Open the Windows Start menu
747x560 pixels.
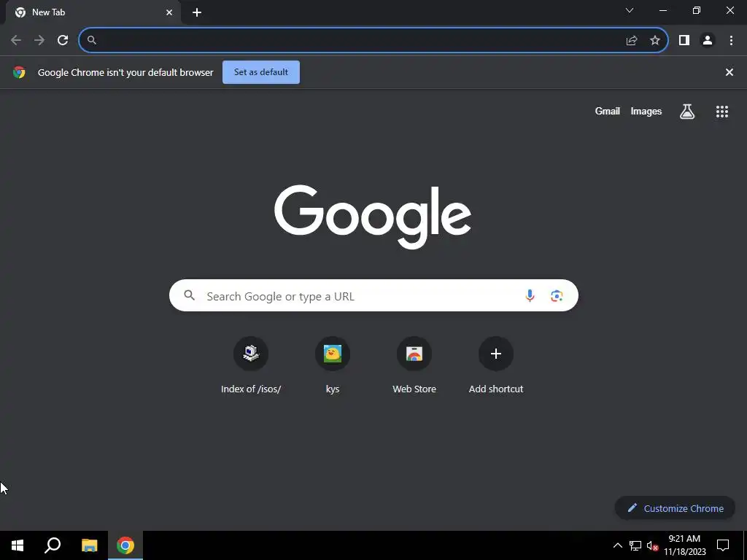18,545
